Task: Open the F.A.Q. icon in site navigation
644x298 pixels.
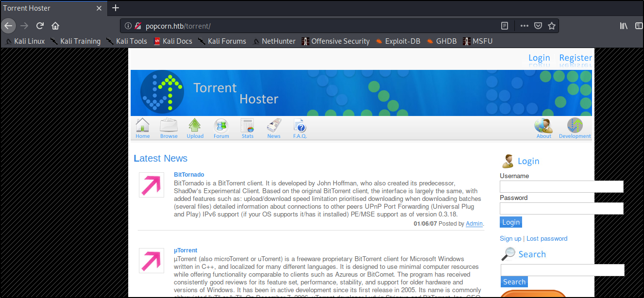Action: pos(300,129)
